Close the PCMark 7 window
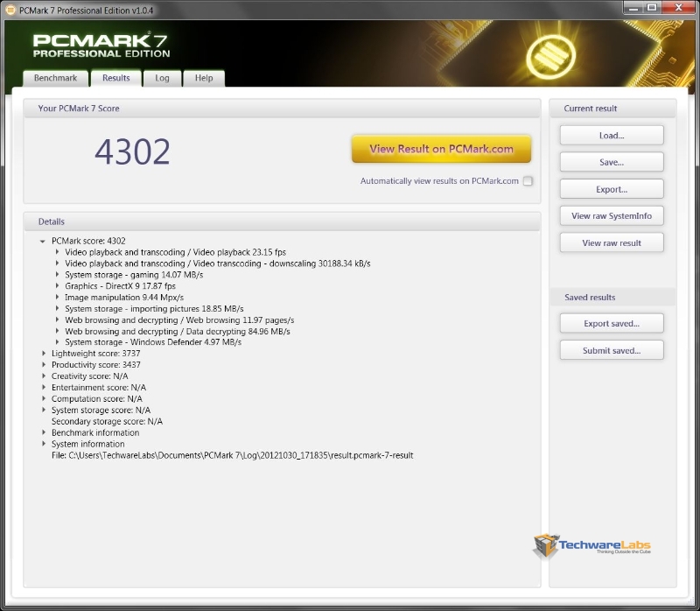 [x=679, y=8]
